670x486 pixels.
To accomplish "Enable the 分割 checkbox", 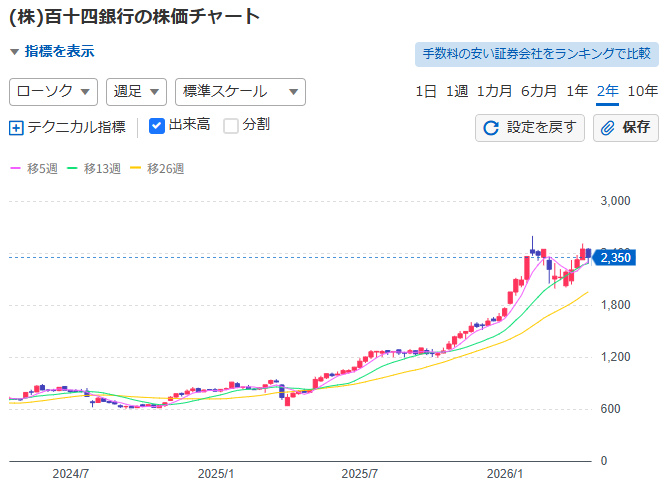I will tap(231, 126).
